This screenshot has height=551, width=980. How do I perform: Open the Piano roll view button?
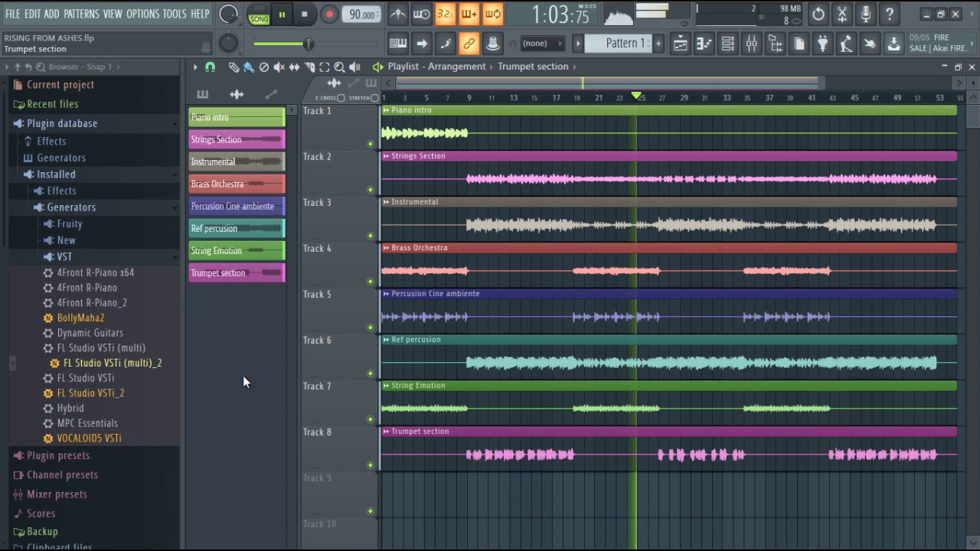click(x=704, y=44)
